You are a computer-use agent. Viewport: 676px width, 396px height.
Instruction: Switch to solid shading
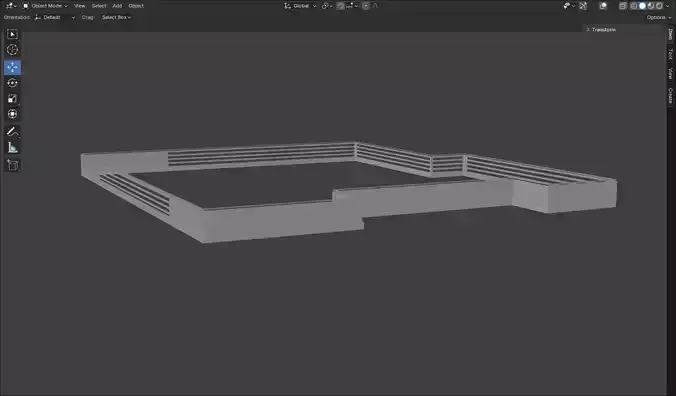coord(642,6)
